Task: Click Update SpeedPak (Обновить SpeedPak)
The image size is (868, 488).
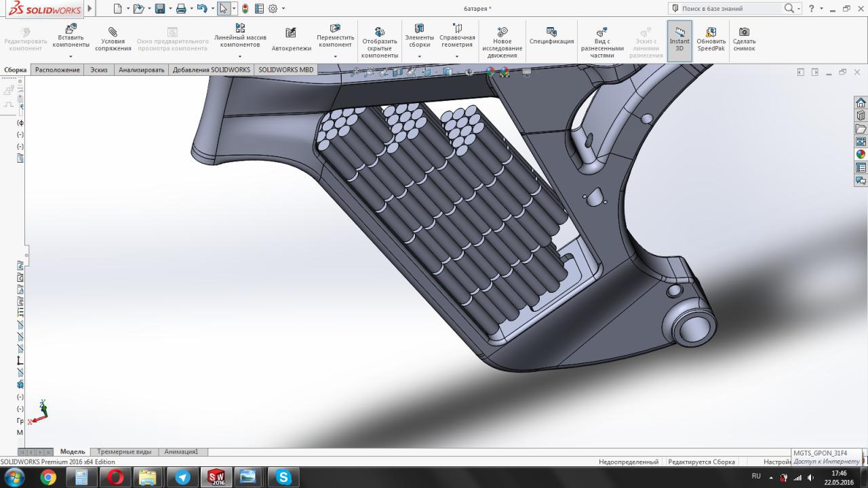Action: click(x=711, y=40)
